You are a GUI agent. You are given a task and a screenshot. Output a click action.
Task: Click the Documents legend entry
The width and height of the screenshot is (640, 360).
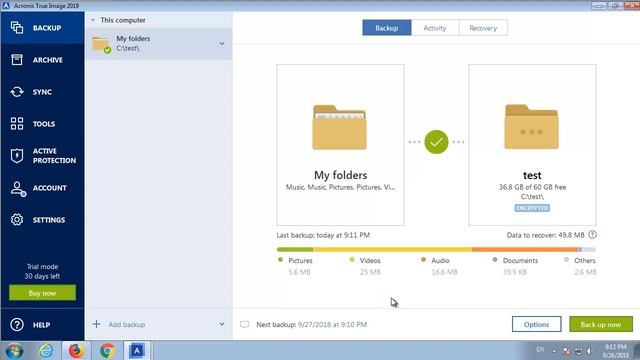pos(515,266)
